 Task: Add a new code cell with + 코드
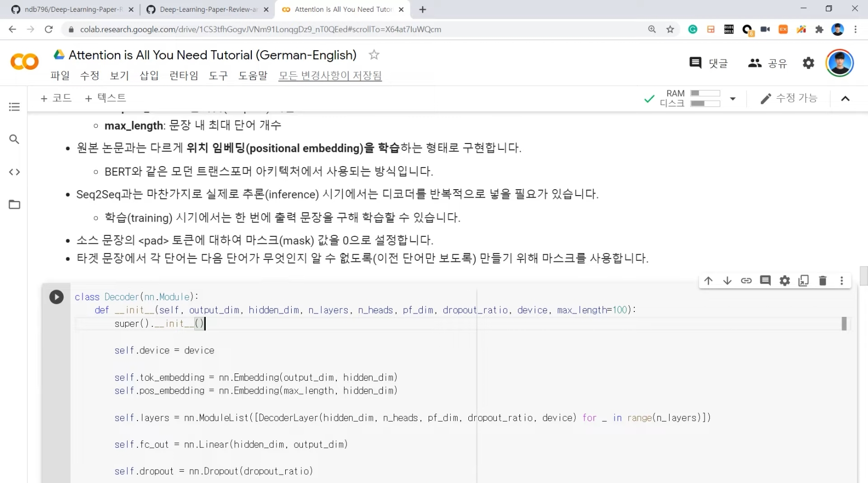click(56, 98)
